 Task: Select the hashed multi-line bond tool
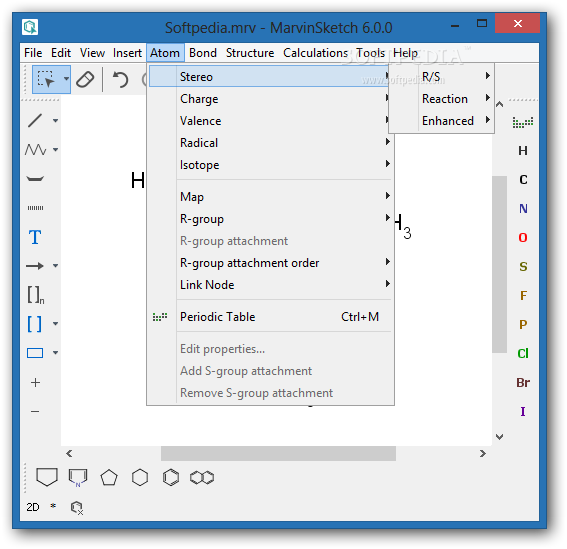point(35,208)
